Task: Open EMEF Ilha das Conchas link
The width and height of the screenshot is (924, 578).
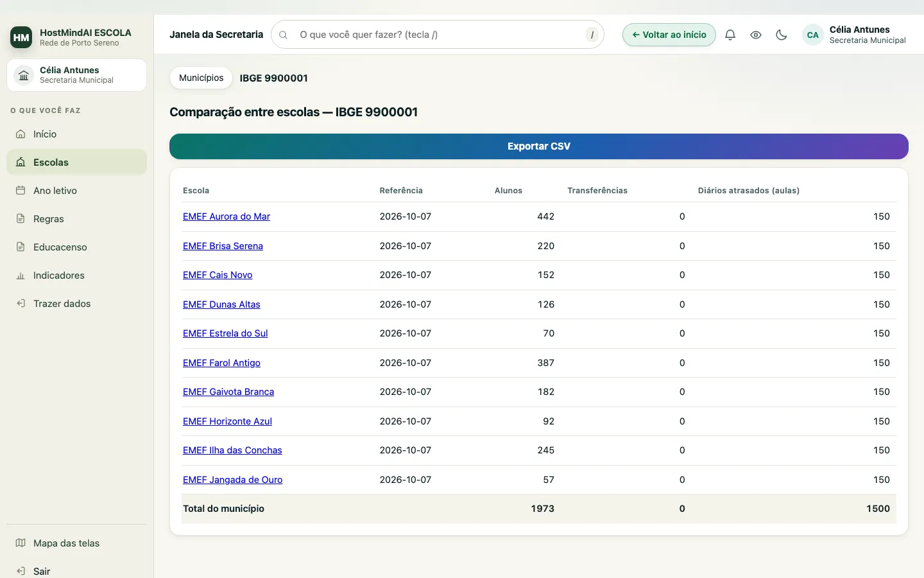Action: click(232, 450)
